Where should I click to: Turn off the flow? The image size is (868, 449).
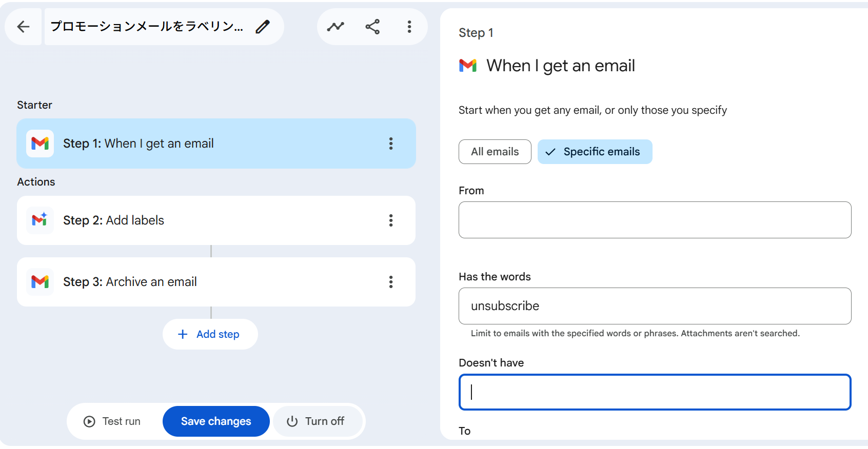pos(315,421)
